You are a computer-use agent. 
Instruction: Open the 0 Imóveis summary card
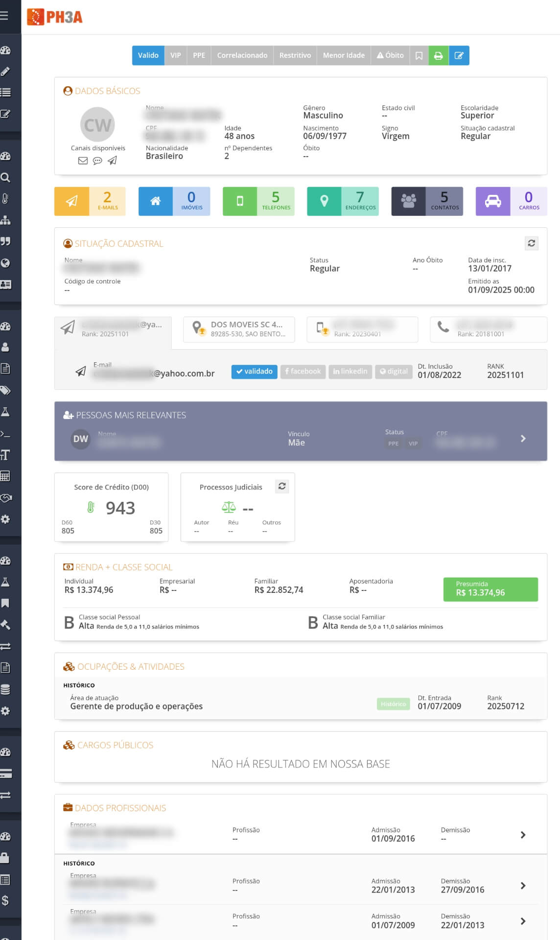[174, 201]
